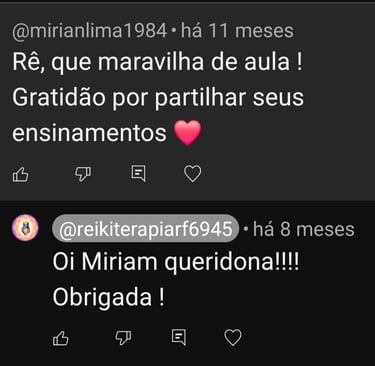Click the word 'queridona!!!!' in the reply
375x366 pixels.
tap(232, 262)
